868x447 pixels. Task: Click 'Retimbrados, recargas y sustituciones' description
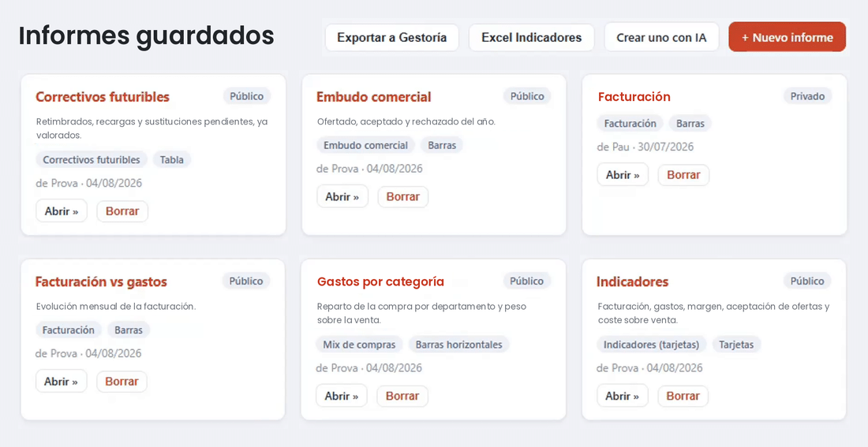click(x=152, y=128)
